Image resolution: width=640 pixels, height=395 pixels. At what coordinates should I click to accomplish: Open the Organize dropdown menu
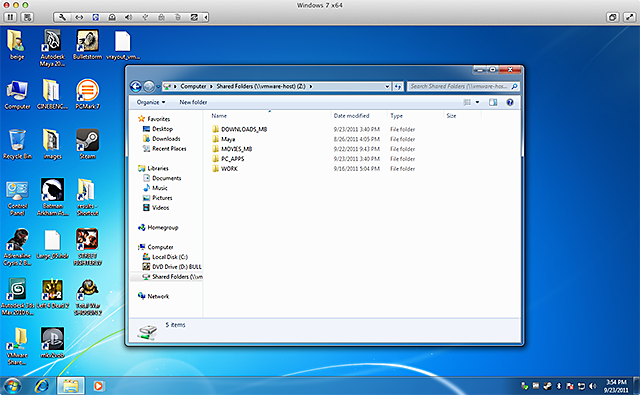(x=151, y=102)
